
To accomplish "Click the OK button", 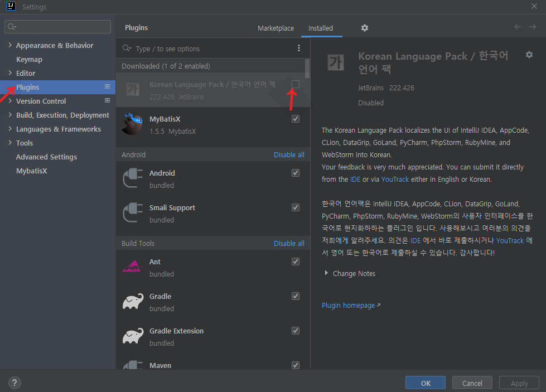I will pyautogui.click(x=426, y=383).
